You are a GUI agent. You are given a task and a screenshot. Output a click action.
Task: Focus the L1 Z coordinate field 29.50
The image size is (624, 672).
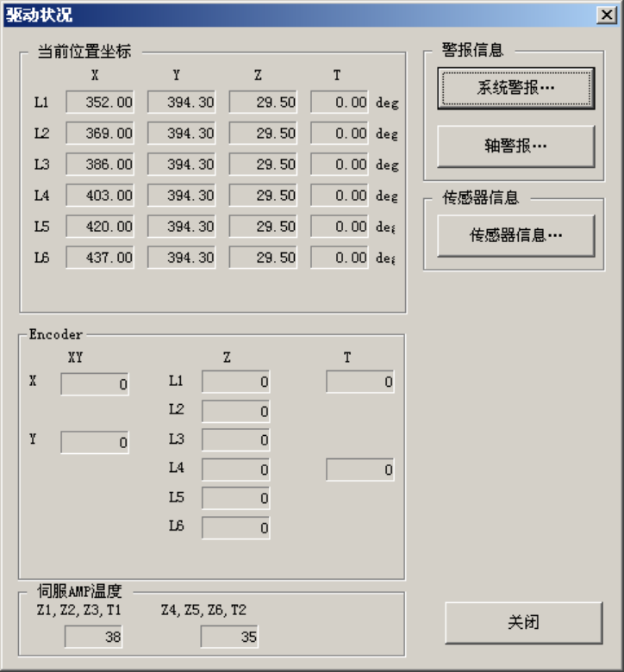pos(263,102)
